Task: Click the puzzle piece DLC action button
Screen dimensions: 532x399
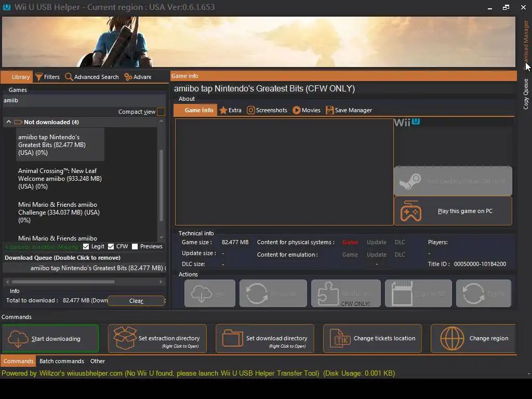Action: click(345, 294)
